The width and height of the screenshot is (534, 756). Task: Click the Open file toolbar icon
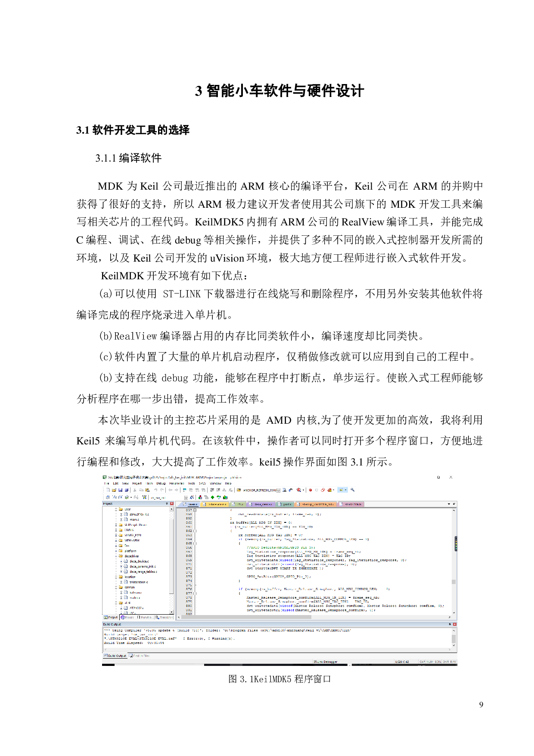pos(114,490)
